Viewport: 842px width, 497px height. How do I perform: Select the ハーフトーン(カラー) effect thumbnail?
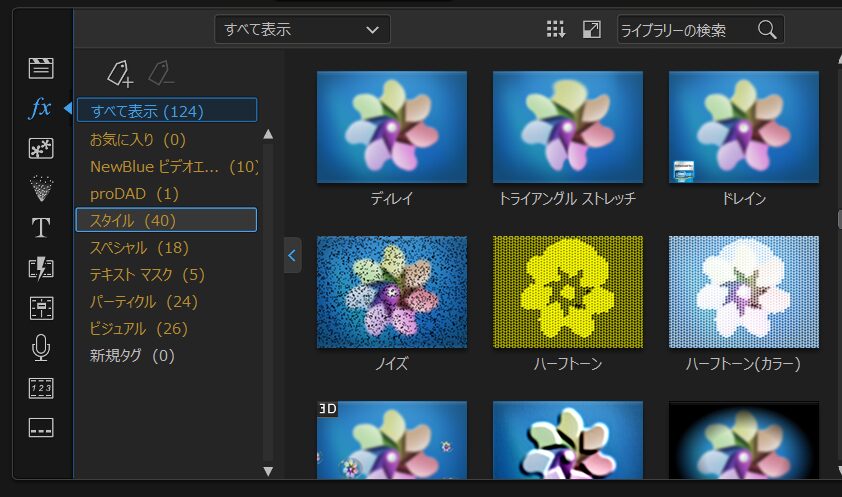[x=744, y=292]
